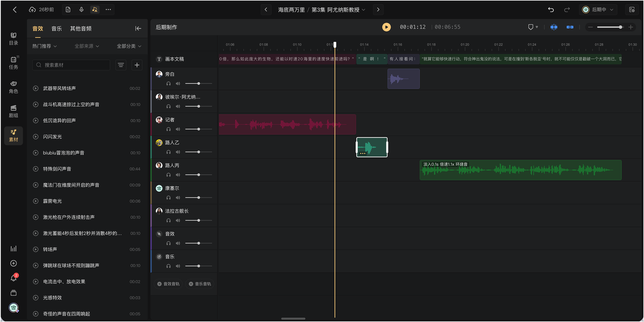The height and width of the screenshot is (322, 644).
Task: Open 剧组 in left sidebar
Action: (x=14, y=111)
